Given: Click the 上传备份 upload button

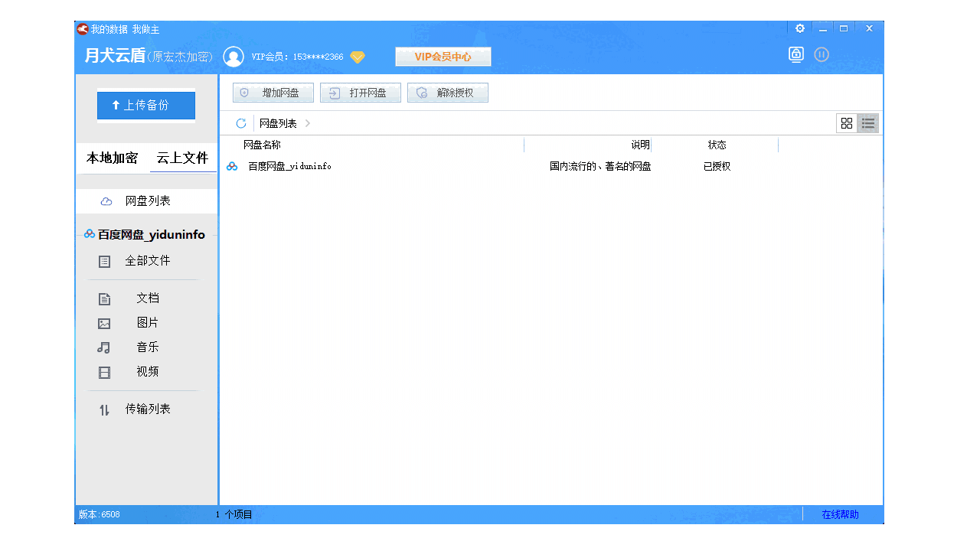Looking at the screenshot, I should click(145, 106).
